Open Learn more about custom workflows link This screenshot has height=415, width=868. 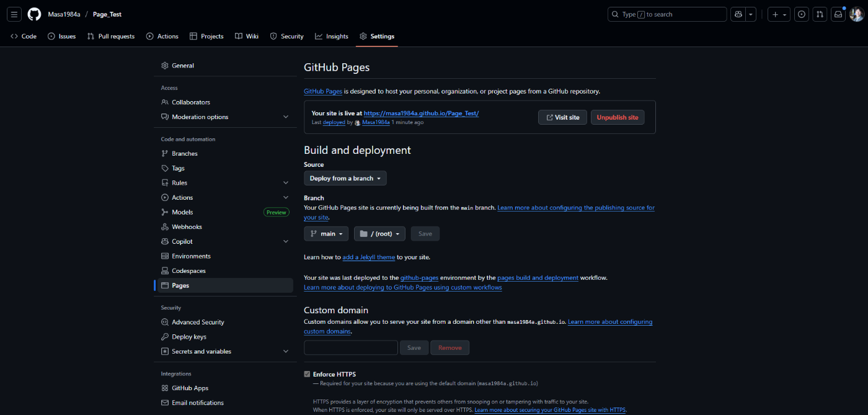(403, 288)
